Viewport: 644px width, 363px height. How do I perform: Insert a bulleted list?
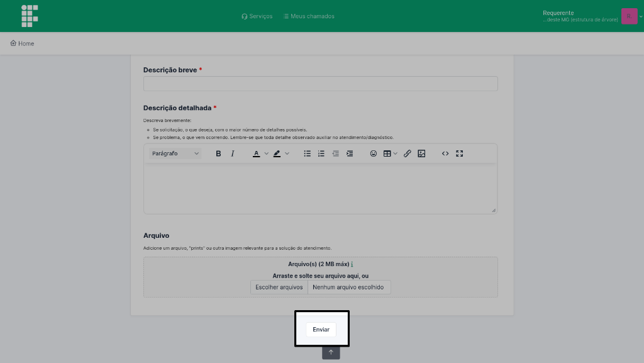308,154
